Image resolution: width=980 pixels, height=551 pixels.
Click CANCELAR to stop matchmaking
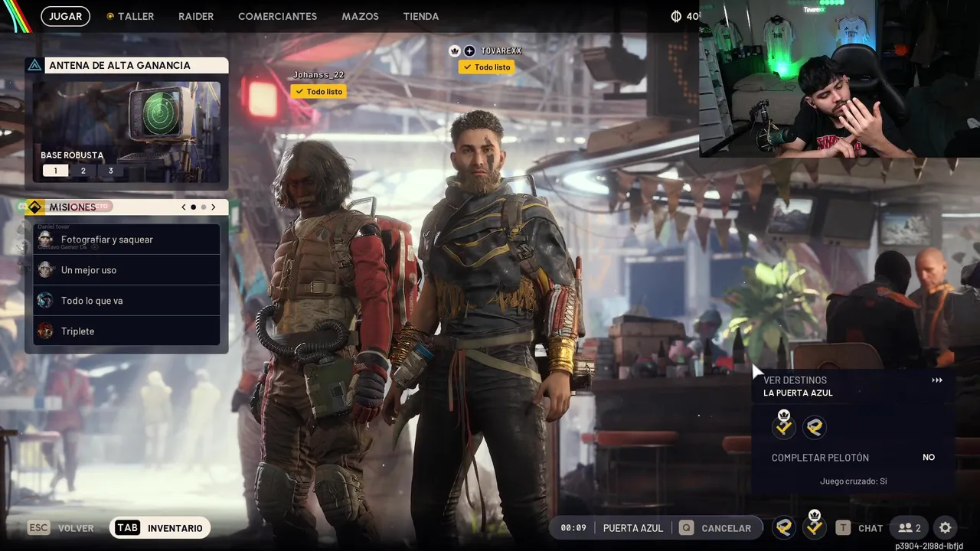click(727, 528)
